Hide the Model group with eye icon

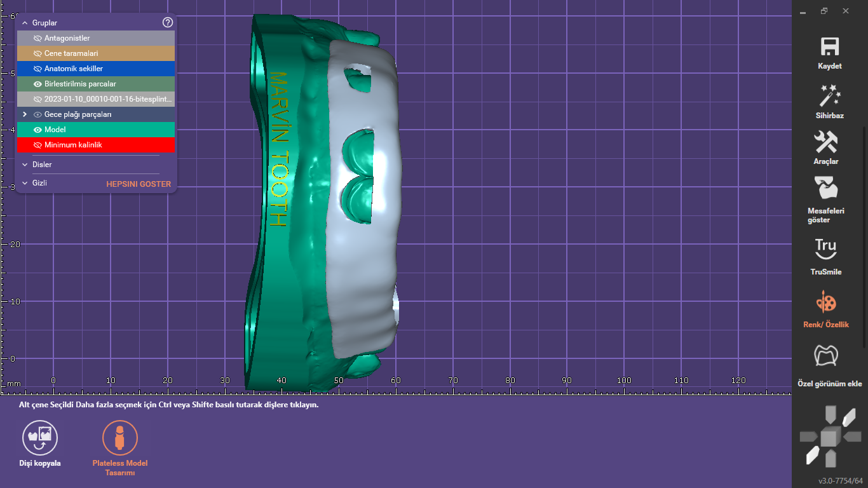click(37, 130)
